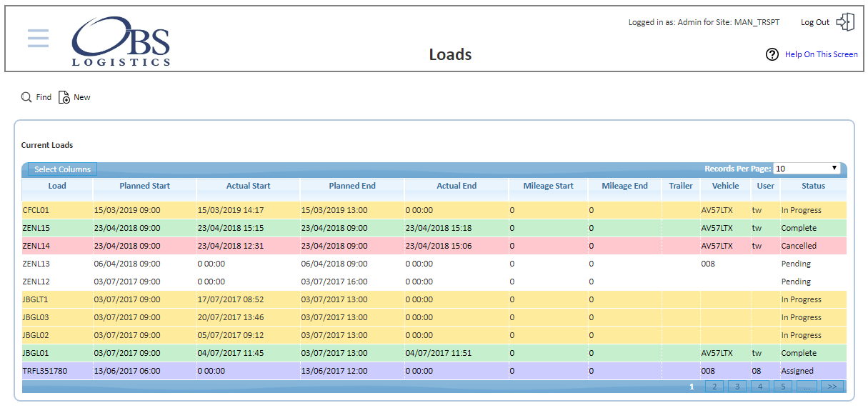The image size is (868, 413).
Task: Click vehicle 008 in ZENL13 row
Action: click(x=708, y=264)
